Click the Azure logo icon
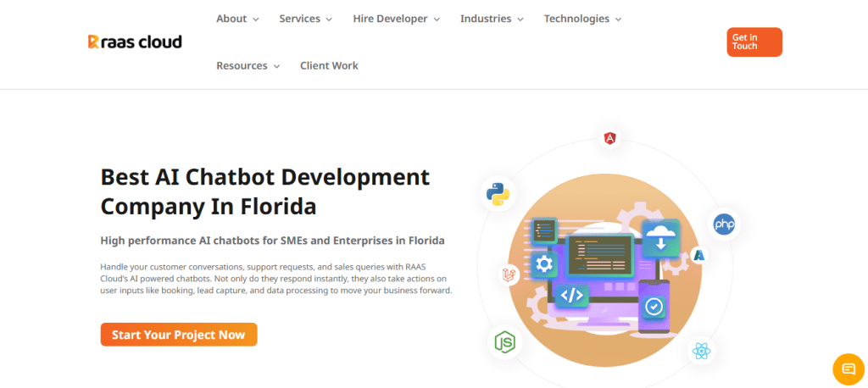The image size is (868, 388). tap(699, 255)
